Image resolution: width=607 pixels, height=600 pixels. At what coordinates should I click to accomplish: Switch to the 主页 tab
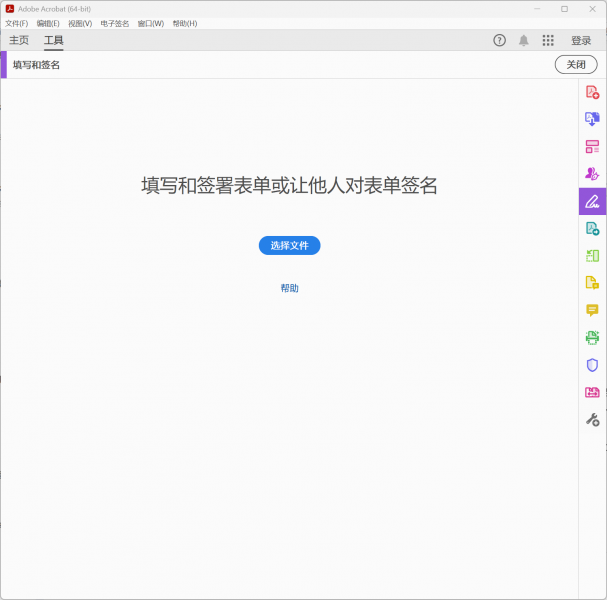19,40
